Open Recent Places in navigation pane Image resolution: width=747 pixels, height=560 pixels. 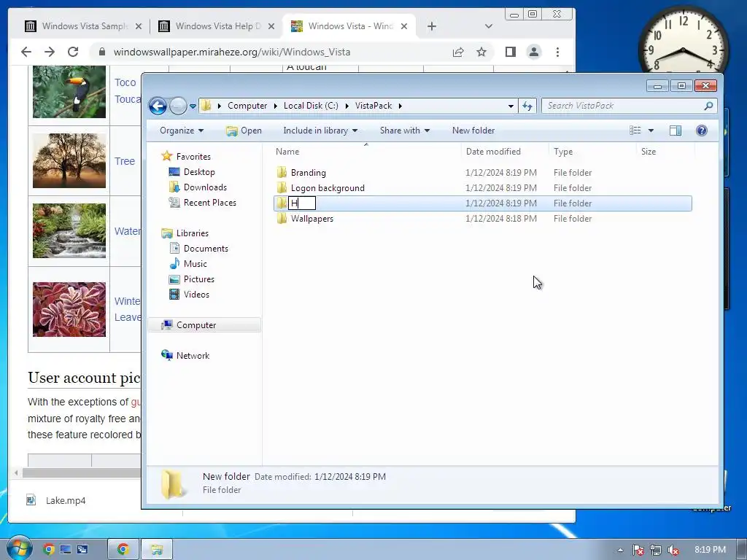tap(209, 203)
